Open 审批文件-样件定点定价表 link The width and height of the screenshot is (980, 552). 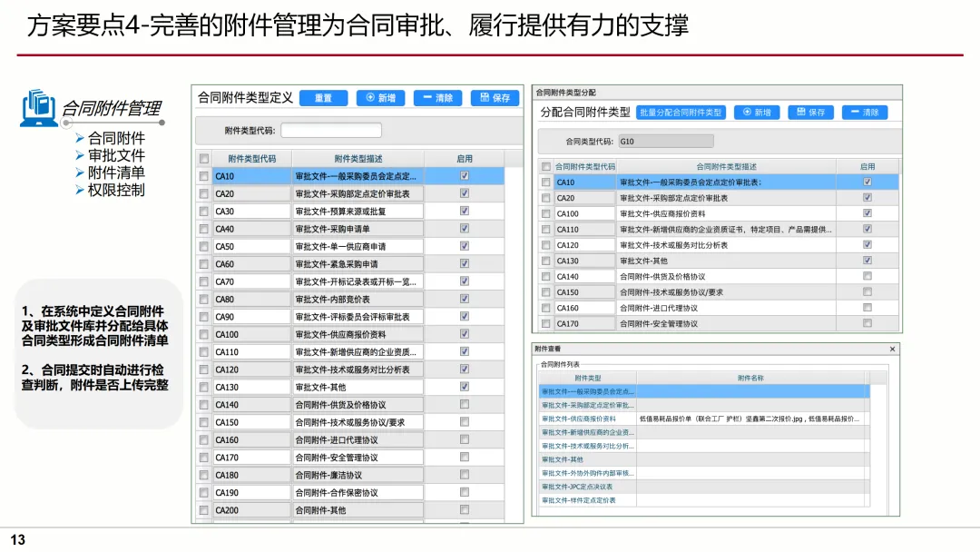pyautogui.click(x=579, y=500)
